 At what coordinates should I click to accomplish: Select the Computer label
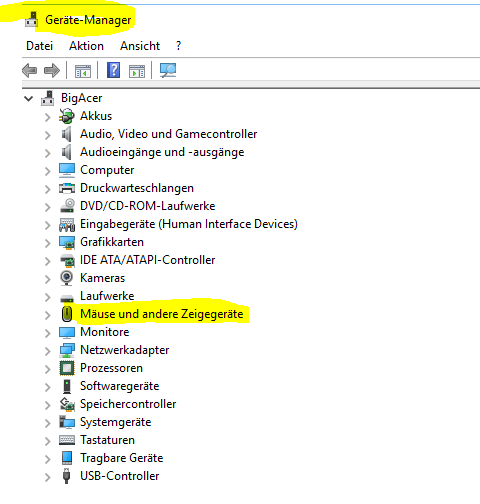point(107,170)
